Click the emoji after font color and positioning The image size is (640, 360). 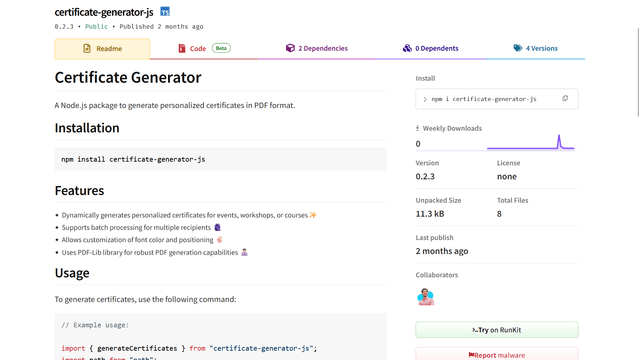(220, 240)
